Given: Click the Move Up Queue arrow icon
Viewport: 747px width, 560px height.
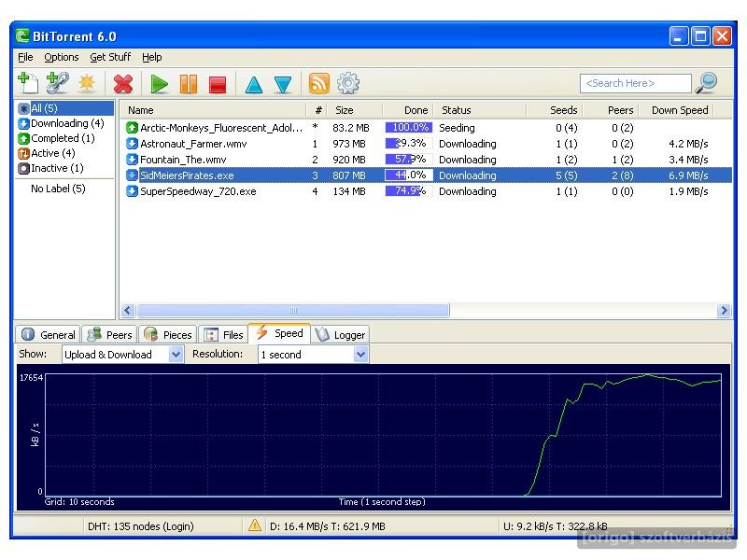Looking at the screenshot, I should point(254,85).
